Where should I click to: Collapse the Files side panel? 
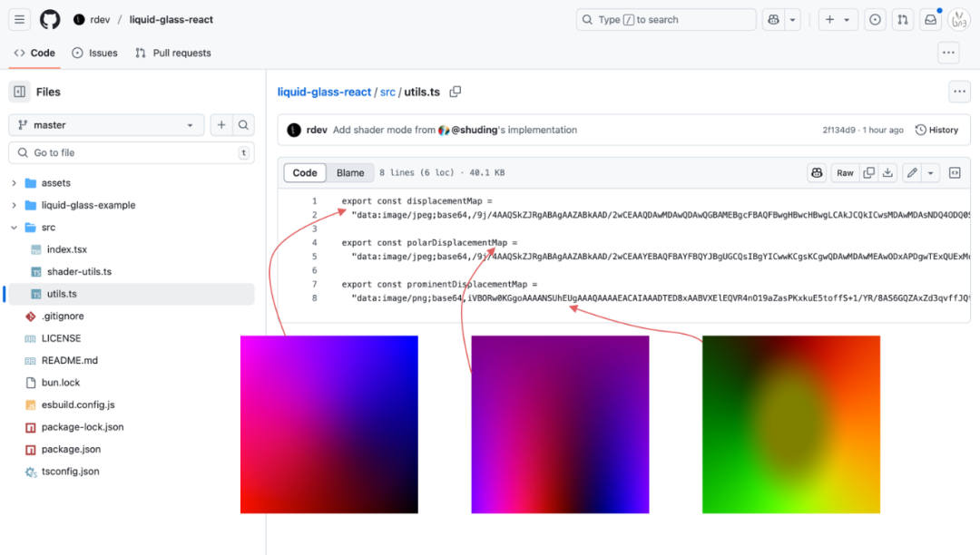tap(19, 92)
